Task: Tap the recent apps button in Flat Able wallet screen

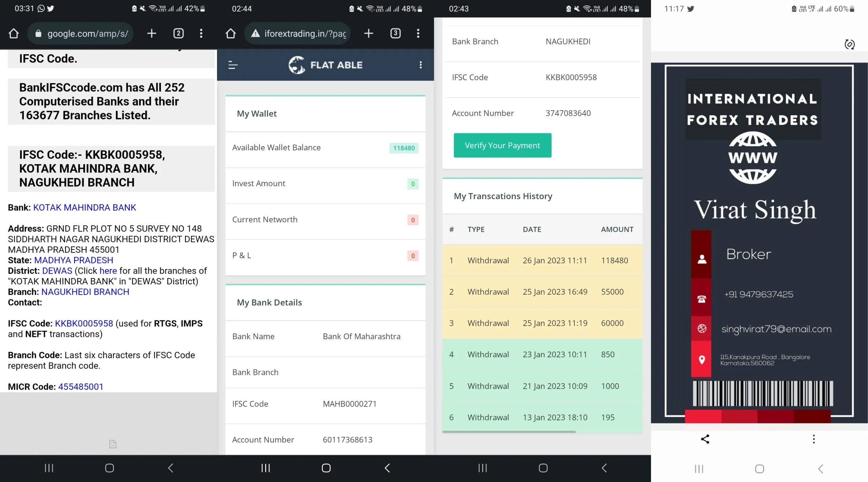Action: tap(266, 468)
